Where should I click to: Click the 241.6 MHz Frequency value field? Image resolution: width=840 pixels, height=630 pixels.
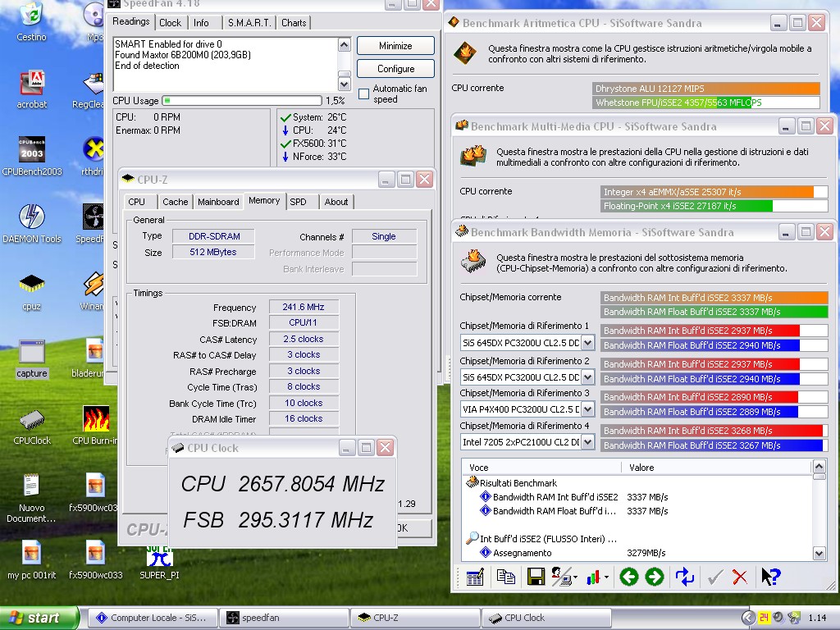pos(304,307)
